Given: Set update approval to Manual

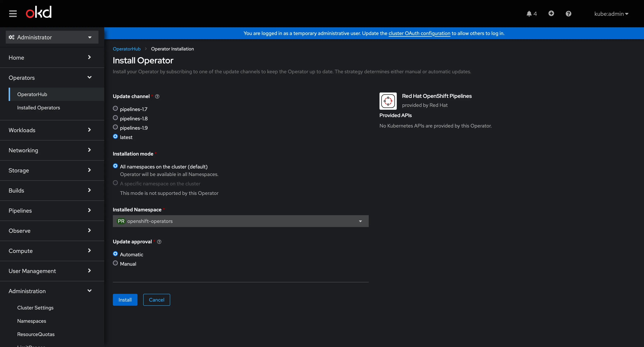Looking at the screenshot, I should pyautogui.click(x=115, y=263).
